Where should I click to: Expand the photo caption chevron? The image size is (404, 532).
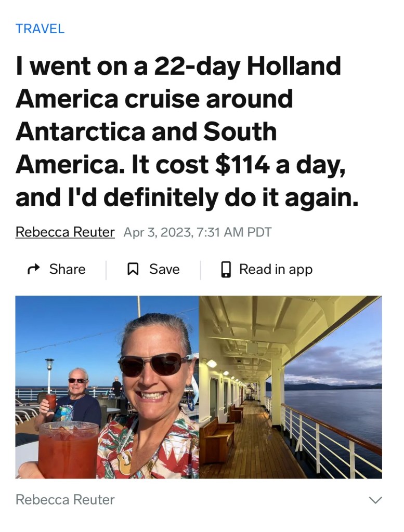[375, 500]
